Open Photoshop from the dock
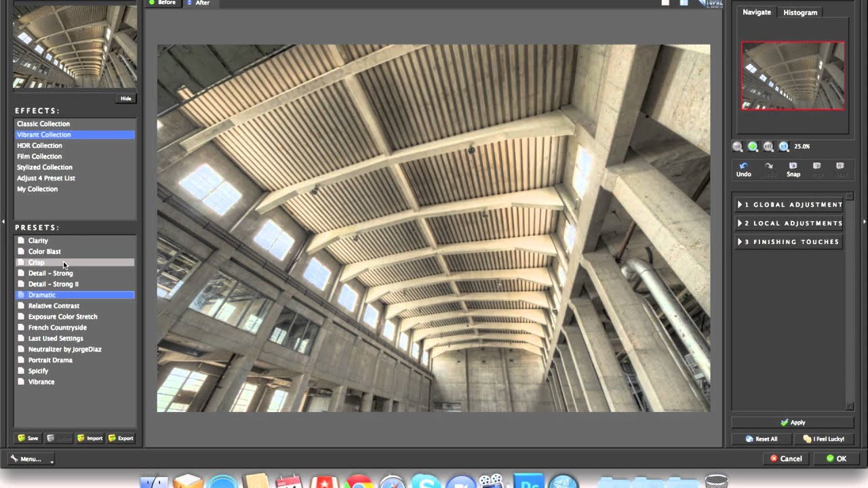The image size is (868, 488). [529, 481]
